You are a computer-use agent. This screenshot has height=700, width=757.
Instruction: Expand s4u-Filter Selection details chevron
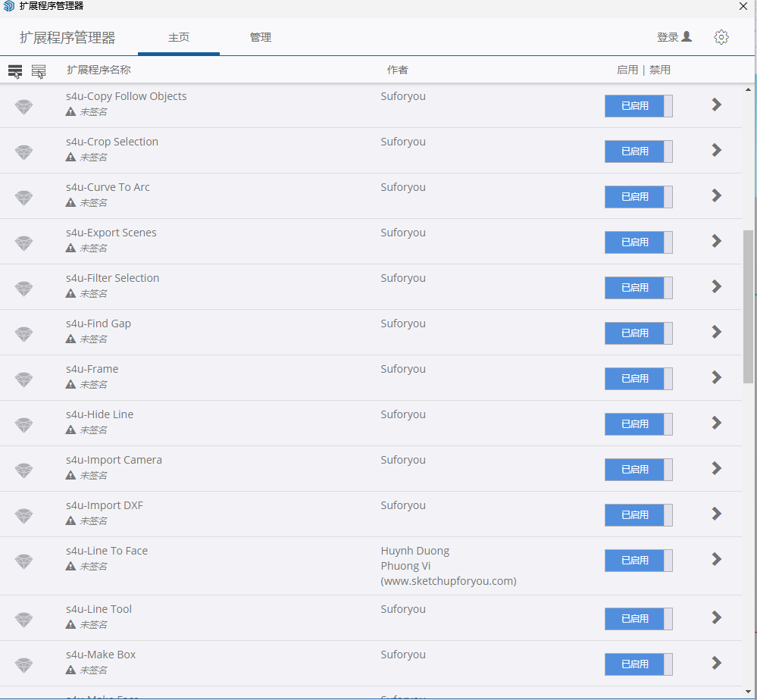pos(716,286)
